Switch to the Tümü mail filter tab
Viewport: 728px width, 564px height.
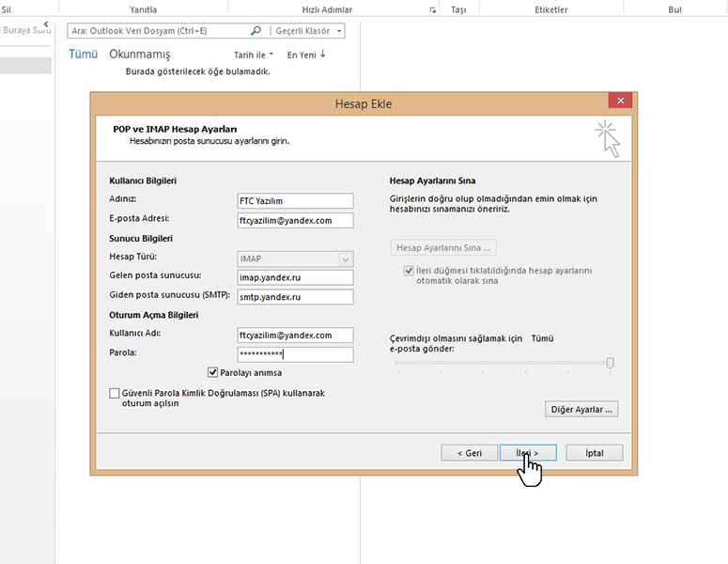[83, 55]
